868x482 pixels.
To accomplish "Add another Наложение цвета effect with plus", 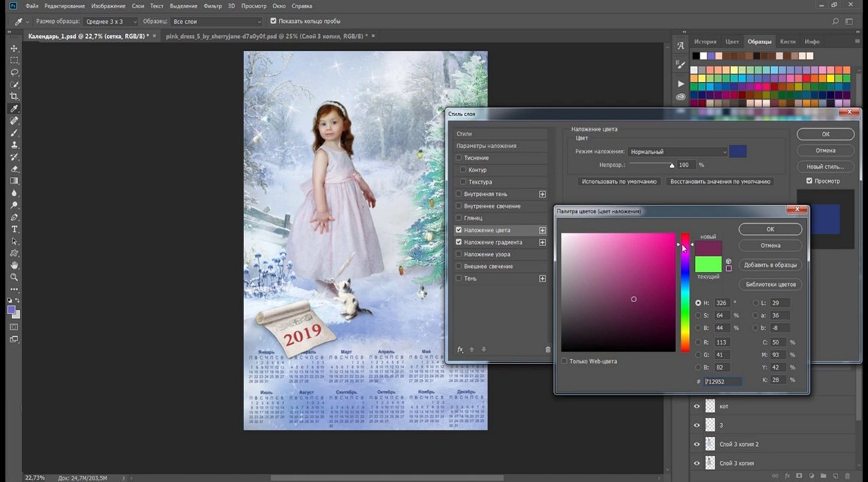I will click(x=542, y=230).
